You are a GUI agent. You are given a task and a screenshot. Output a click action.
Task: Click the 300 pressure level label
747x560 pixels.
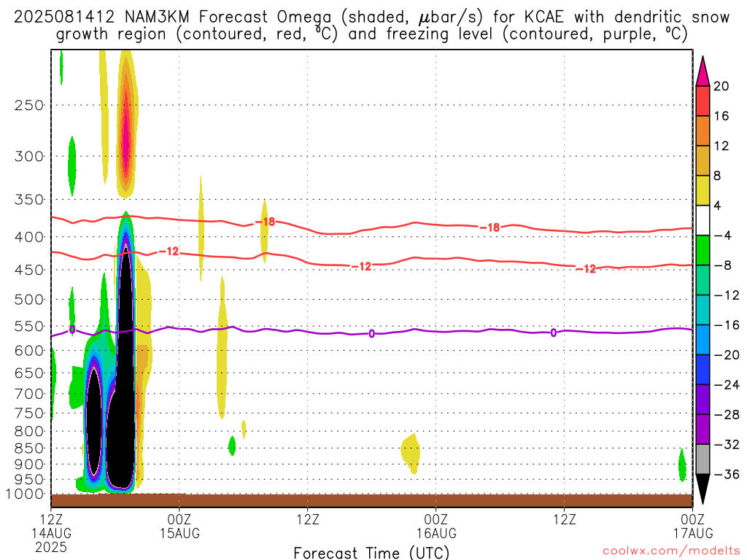[x=29, y=156]
